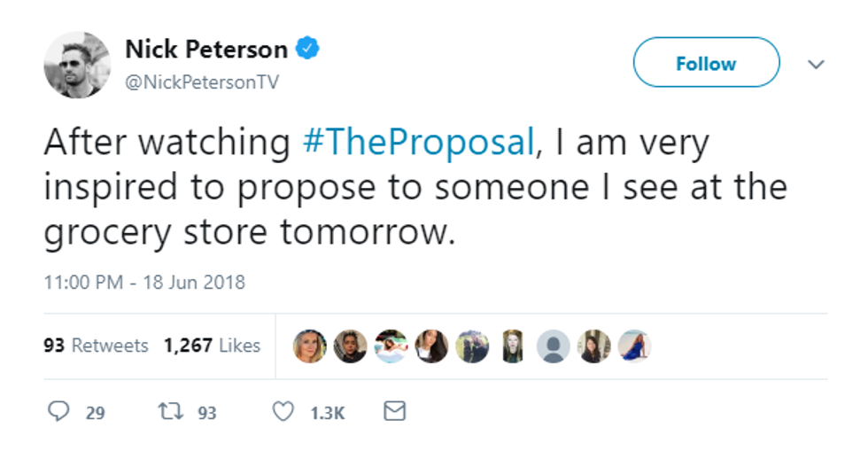The height and width of the screenshot is (451, 868).
Task: Click the reply speech bubble icon
Action: point(58,412)
